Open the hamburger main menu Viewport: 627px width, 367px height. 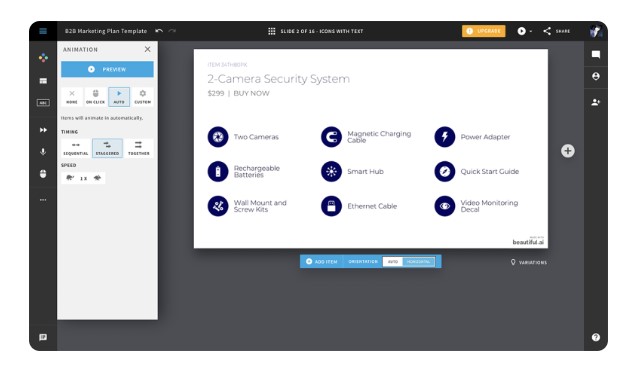43,31
